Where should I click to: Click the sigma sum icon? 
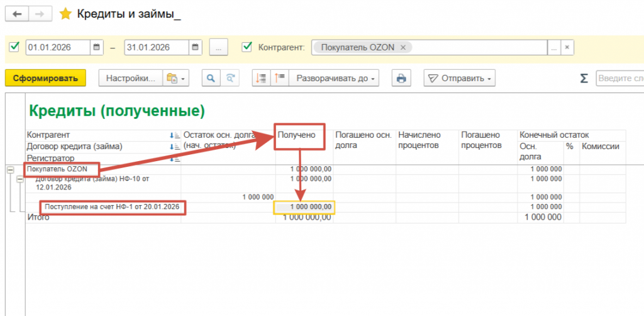(x=584, y=79)
